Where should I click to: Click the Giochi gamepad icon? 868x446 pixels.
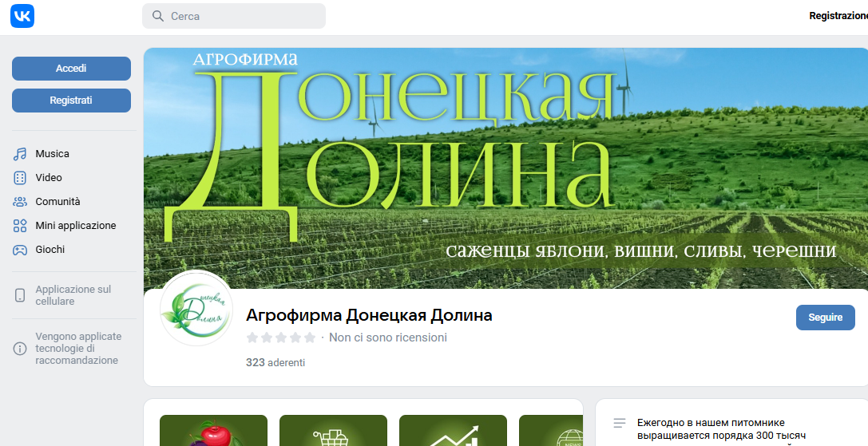pyautogui.click(x=20, y=250)
